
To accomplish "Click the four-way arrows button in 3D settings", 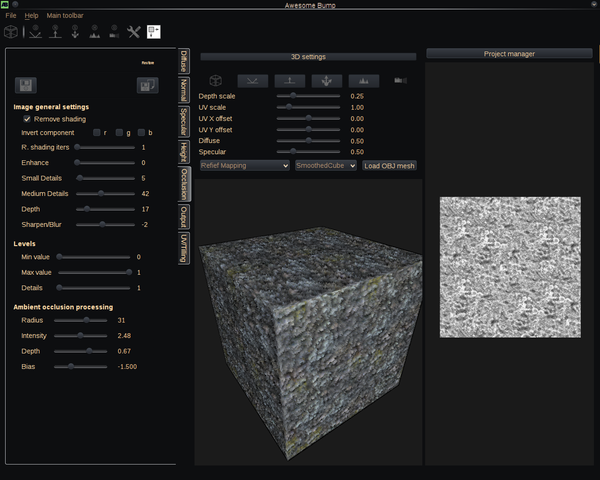I will tap(326, 80).
